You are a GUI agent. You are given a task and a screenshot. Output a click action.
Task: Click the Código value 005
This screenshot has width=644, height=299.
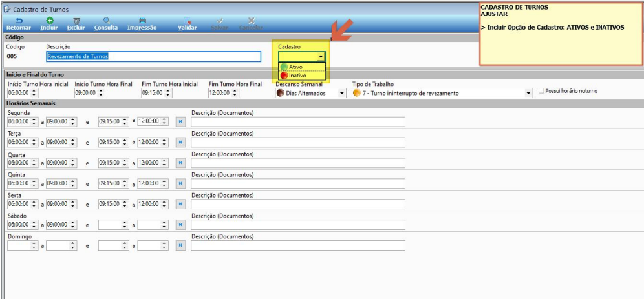[12, 57]
